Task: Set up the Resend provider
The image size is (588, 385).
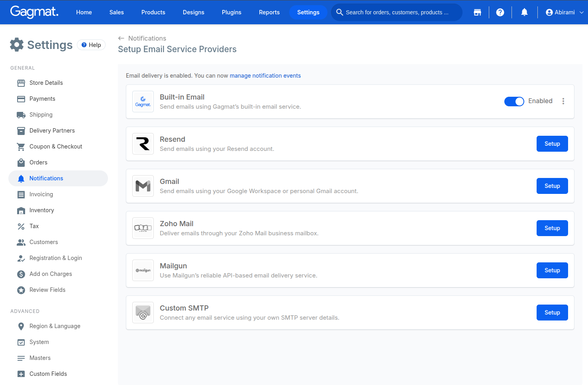Action: (x=552, y=144)
